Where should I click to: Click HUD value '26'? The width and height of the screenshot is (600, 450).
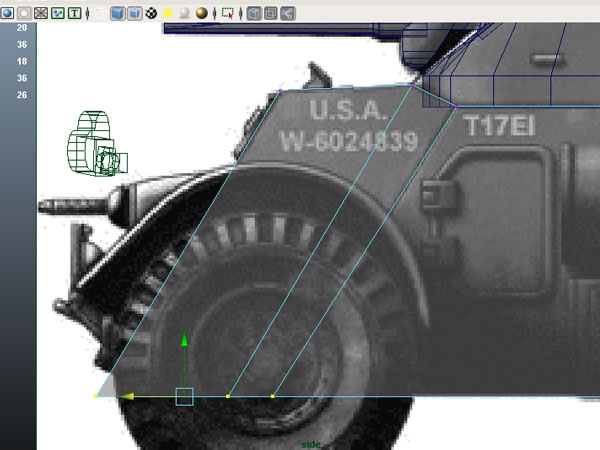[22, 95]
